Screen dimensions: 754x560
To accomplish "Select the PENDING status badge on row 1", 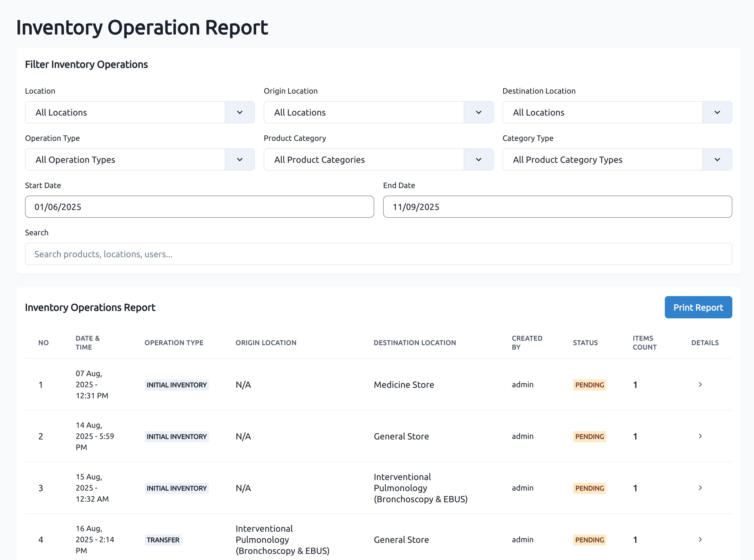I will [589, 385].
